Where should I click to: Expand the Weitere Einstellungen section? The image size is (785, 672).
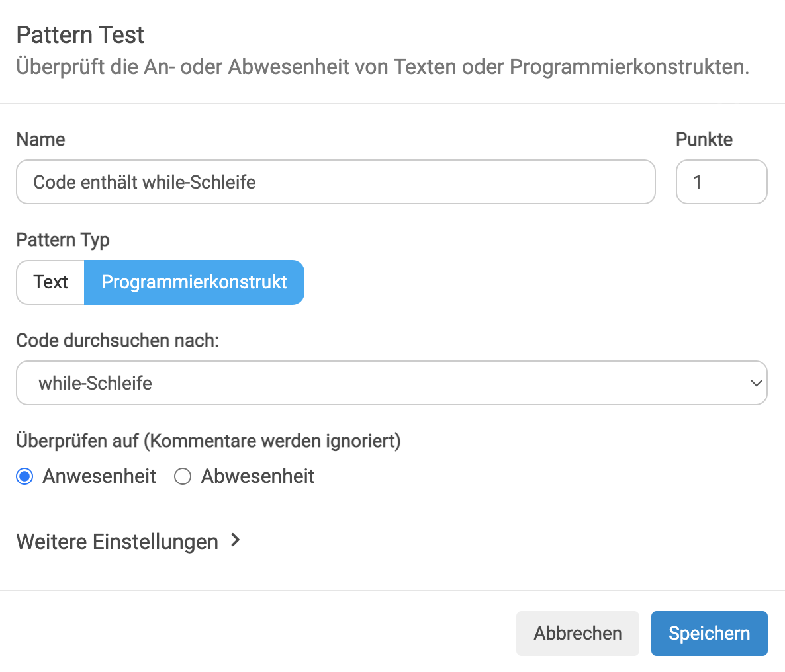point(128,542)
